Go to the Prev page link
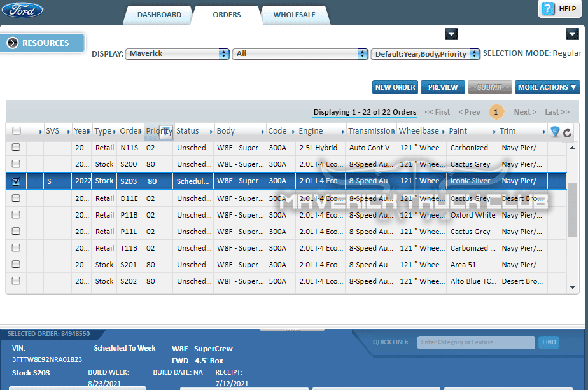The width and height of the screenshot is (588, 390). (x=469, y=112)
